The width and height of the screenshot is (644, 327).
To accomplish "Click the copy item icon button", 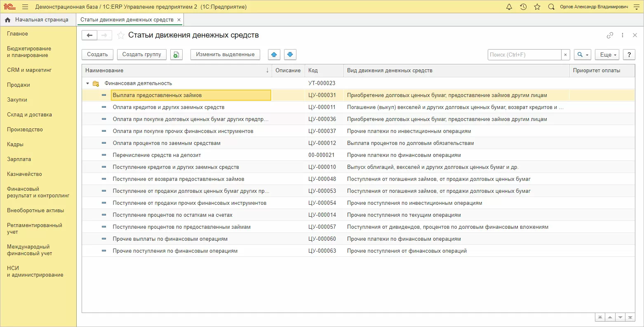I will pyautogui.click(x=176, y=54).
